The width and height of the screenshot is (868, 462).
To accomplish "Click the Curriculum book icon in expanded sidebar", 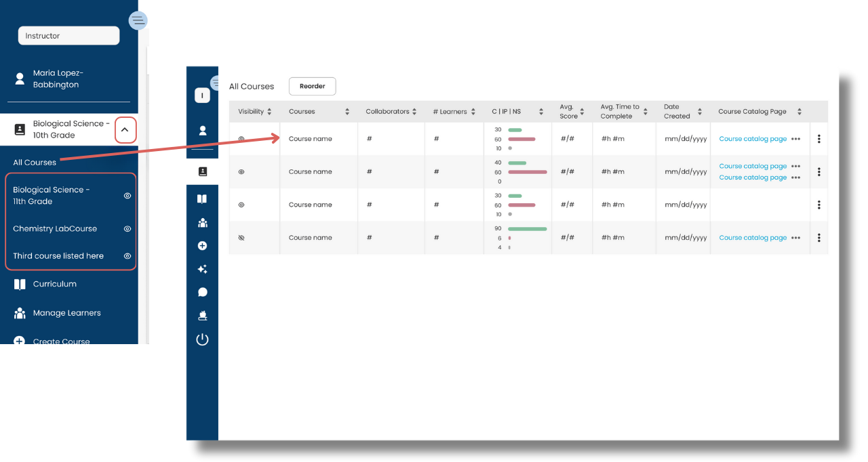I will (x=20, y=284).
